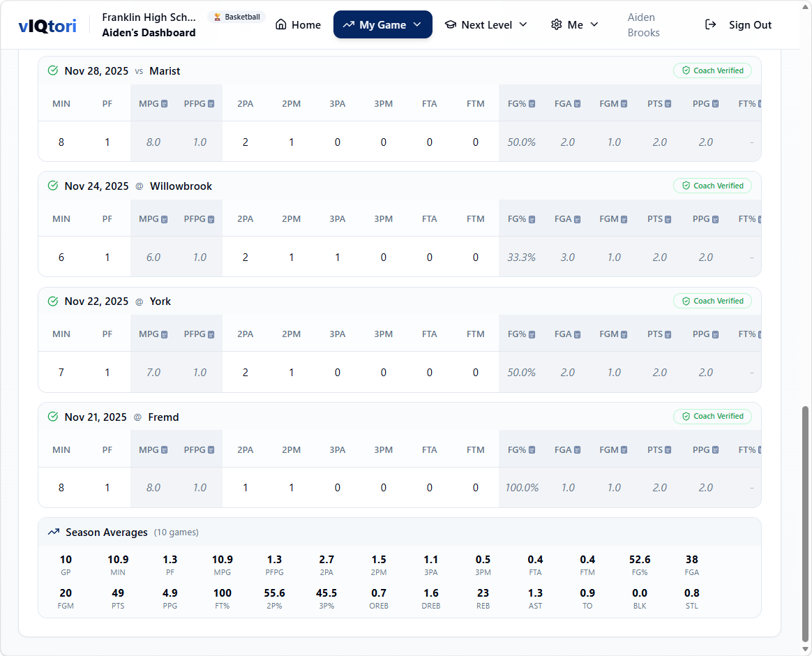Click the 23 REB season value
This screenshot has width=812, height=656.
click(x=483, y=592)
